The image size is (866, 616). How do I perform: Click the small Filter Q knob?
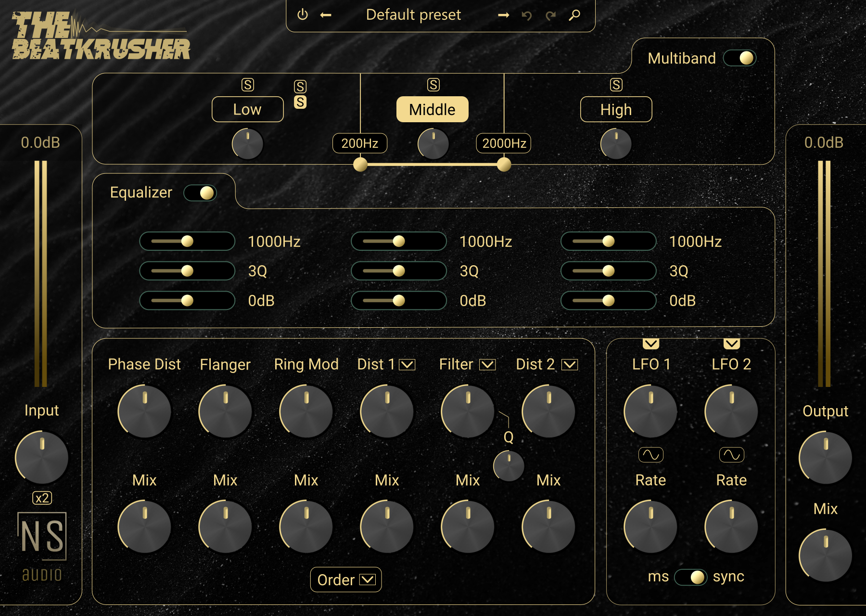(x=509, y=466)
